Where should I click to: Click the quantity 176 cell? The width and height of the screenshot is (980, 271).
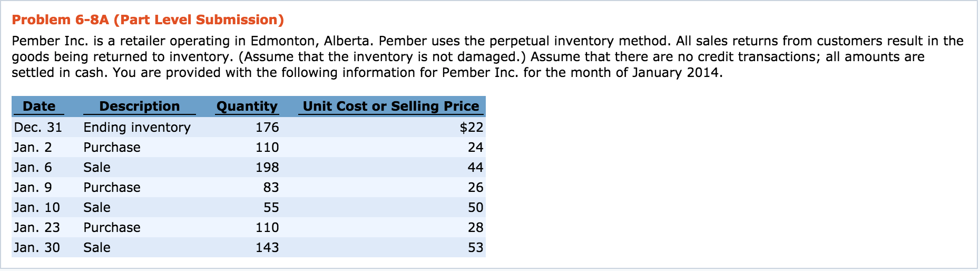tap(267, 128)
